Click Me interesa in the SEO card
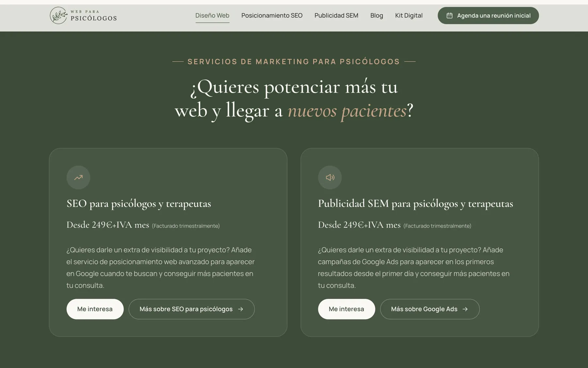Screen dimensions: 588x368 click(x=95, y=309)
